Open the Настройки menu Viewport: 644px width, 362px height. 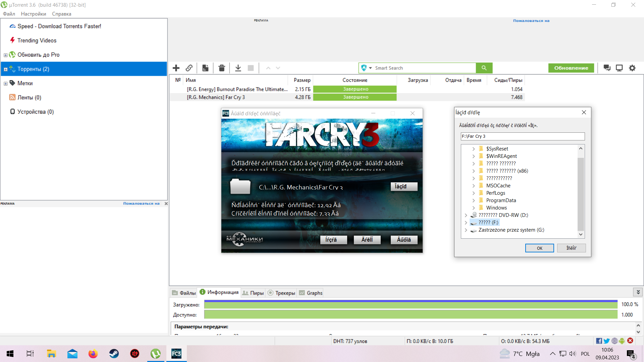pos(33,14)
